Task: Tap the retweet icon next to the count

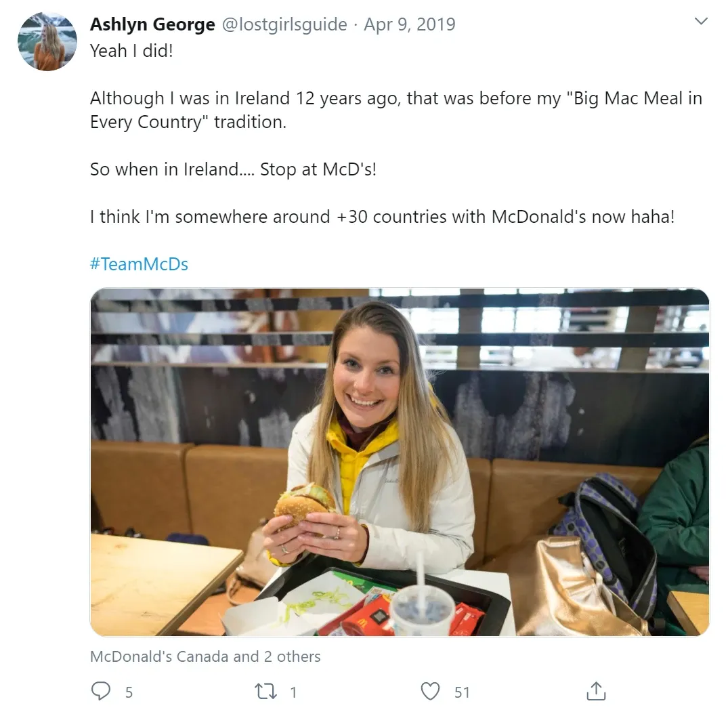Action: click(264, 691)
